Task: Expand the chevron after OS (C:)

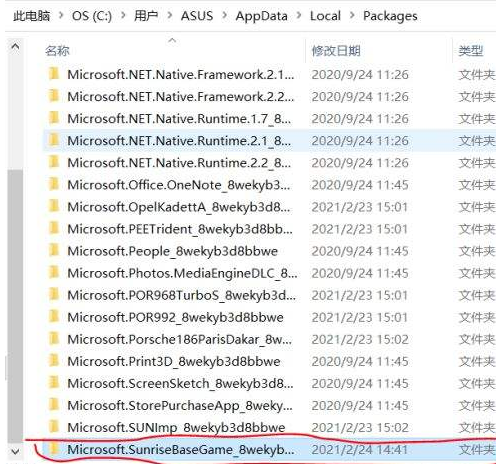Action: (x=123, y=15)
